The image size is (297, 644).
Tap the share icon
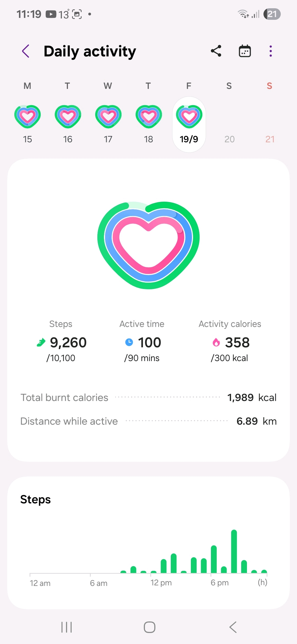(216, 51)
